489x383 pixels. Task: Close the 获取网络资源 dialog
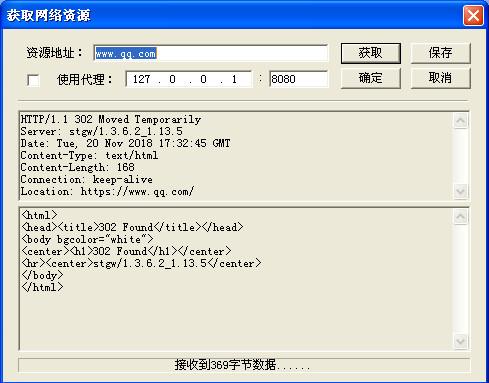(x=473, y=15)
